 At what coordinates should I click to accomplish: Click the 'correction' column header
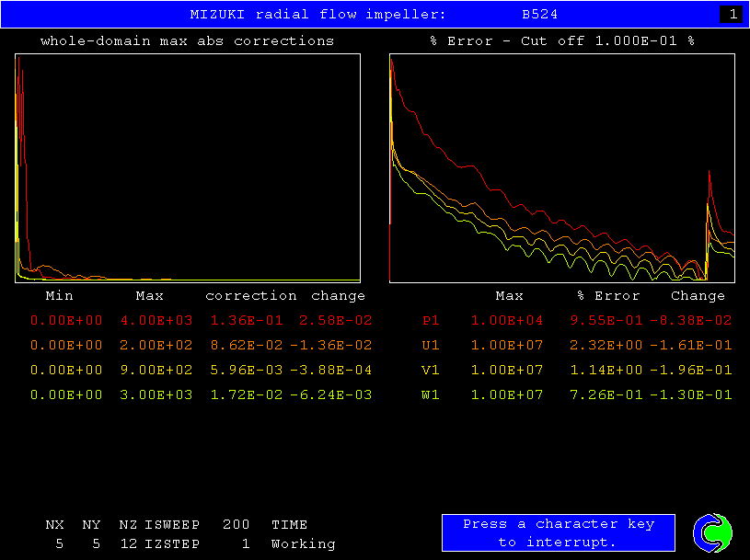coord(251,296)
